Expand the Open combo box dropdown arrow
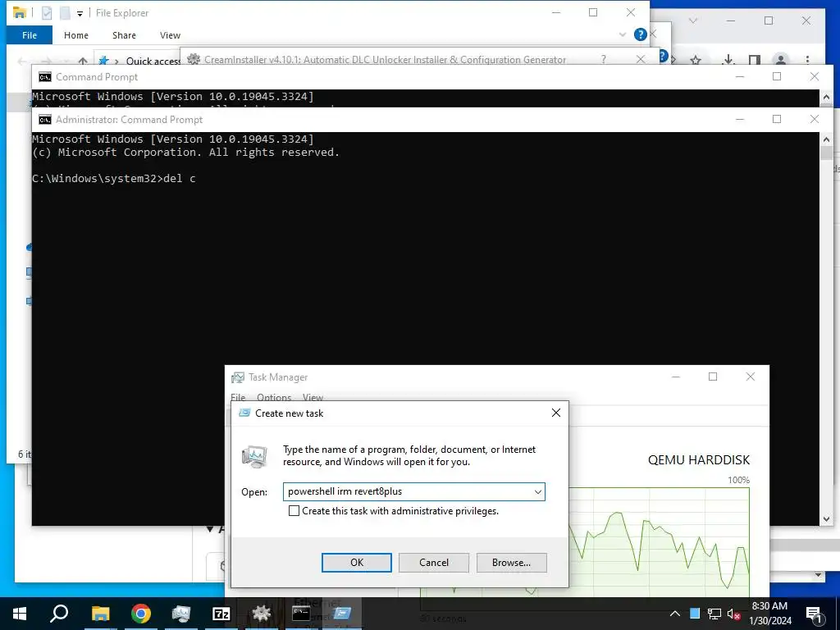 click(538, 492)
